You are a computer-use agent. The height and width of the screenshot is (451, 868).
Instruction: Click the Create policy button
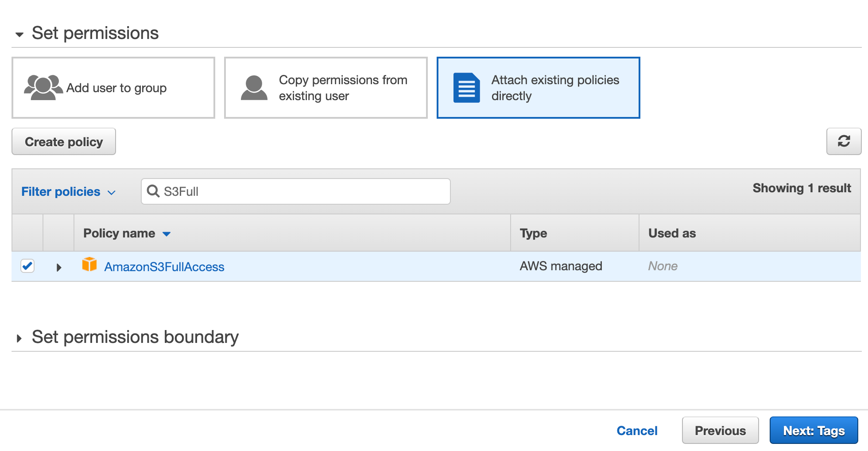(64, 142)
